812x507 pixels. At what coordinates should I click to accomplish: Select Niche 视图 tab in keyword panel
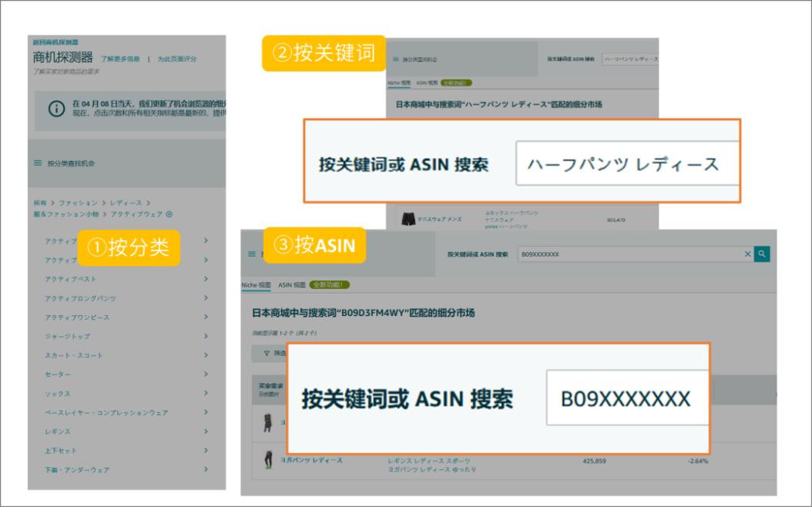coord(398,82)
